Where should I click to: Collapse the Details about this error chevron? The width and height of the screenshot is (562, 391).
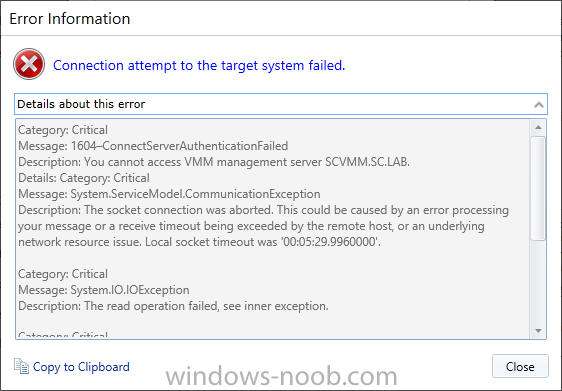pos(539,104)
